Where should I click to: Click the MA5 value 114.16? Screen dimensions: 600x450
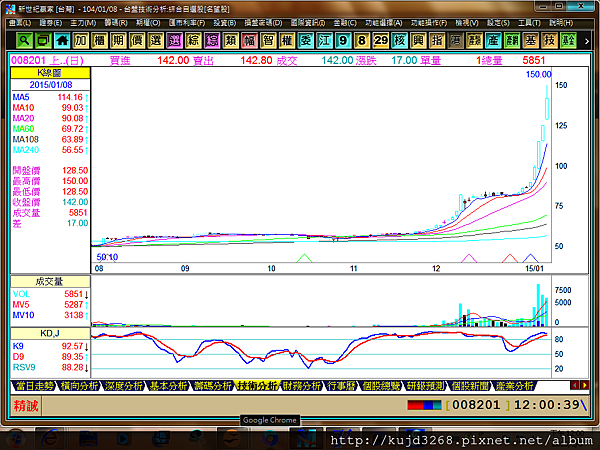(x=70, y=97)
